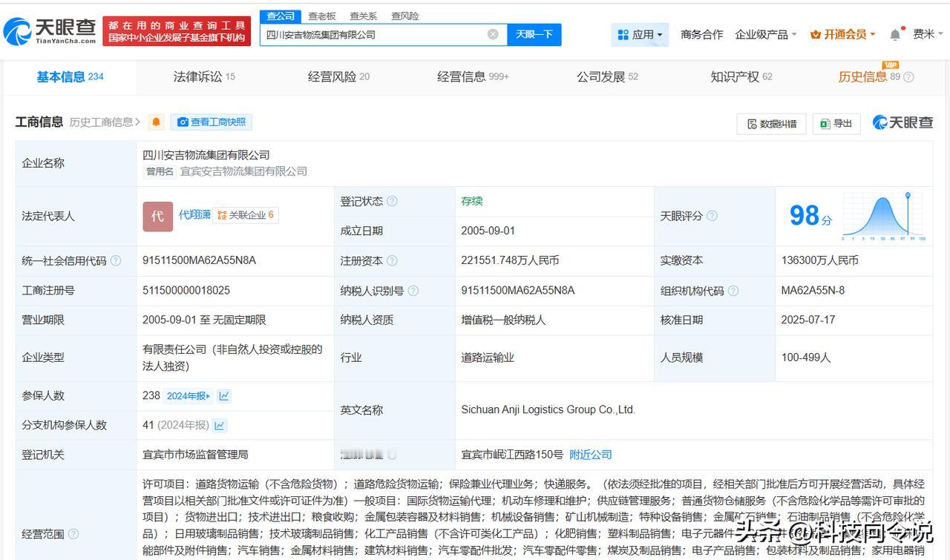Switch to the 经营风险 tab
950x560 pixels.
pyautogui.click(x=338, y=77)
